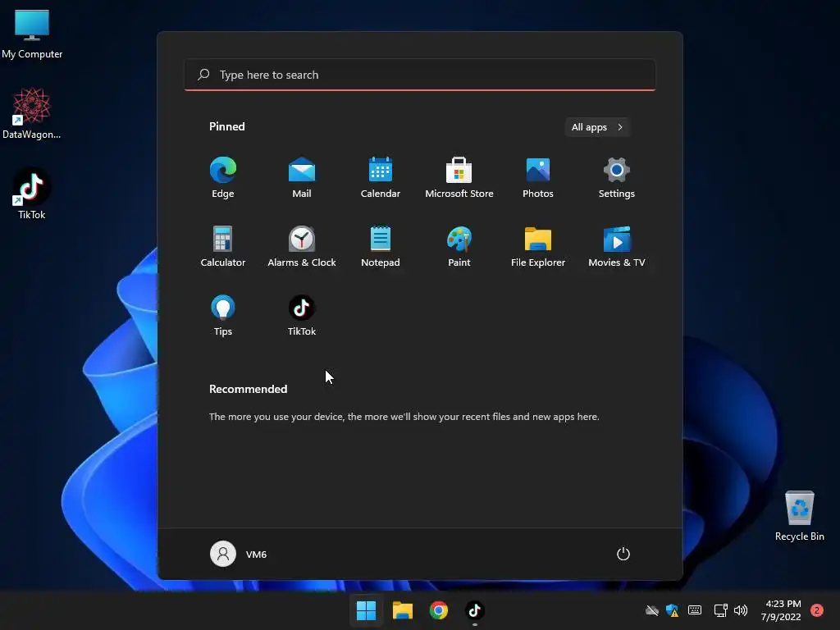Launch Notepad from pinned apps
Screen dimensions: 840x630
click(x=381, y=246)
